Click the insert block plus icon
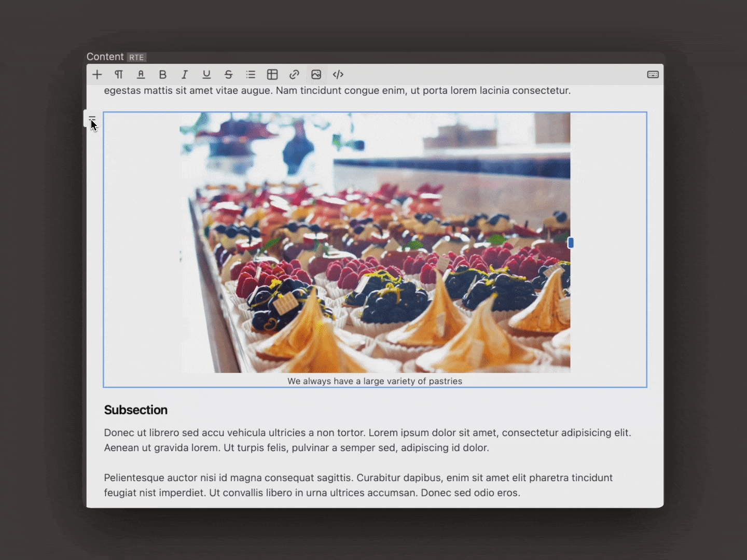Screen dimensions: 747x560 pyautogui.click(x=96, y=74)
